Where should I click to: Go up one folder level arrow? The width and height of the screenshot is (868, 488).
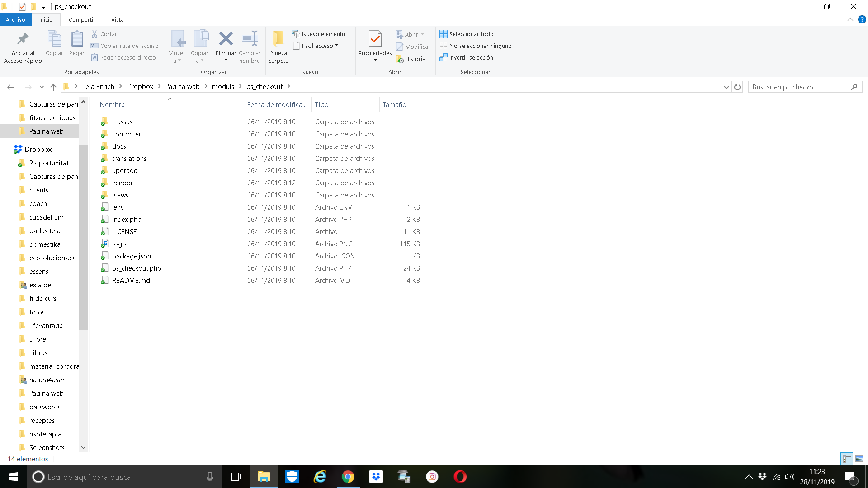coord(53,87)
